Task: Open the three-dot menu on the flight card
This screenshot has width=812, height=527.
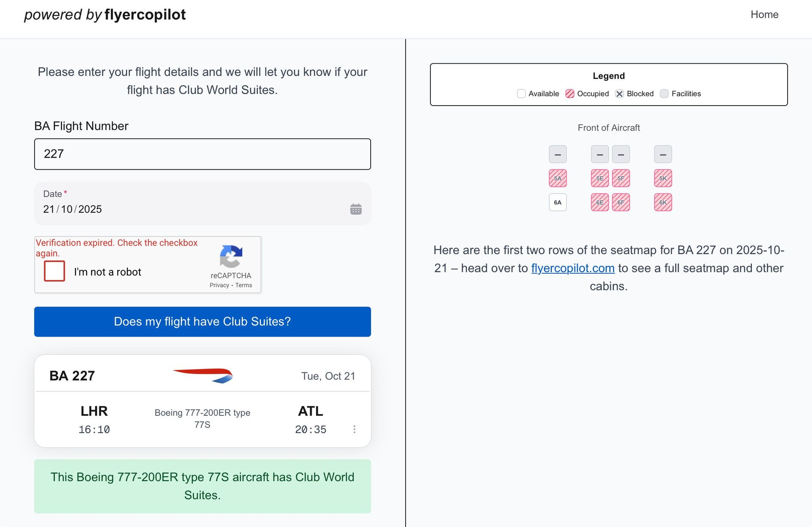Action: pyautogui.click(x=354, y=429)
